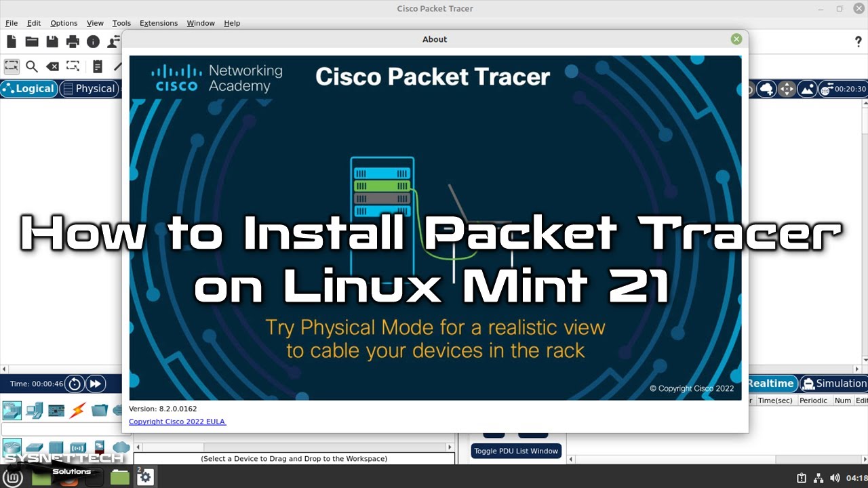Switch to Simulation mode

[834, 384]
